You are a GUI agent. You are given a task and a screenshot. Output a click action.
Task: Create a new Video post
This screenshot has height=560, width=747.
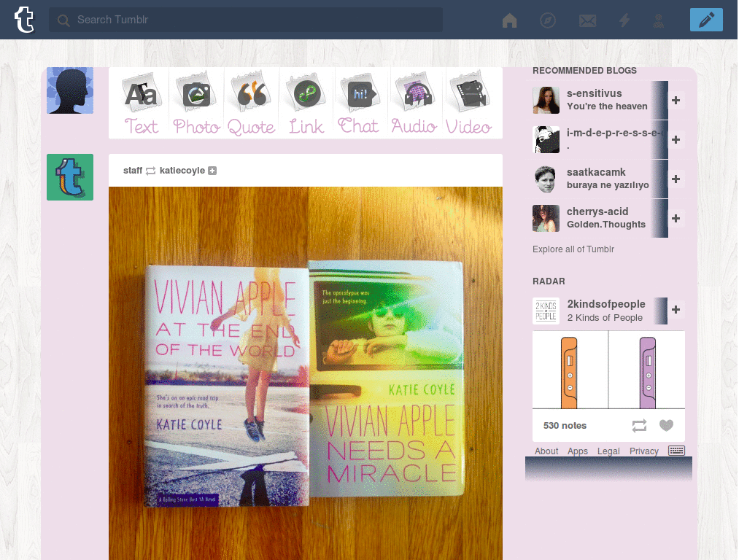click(469, 103)
